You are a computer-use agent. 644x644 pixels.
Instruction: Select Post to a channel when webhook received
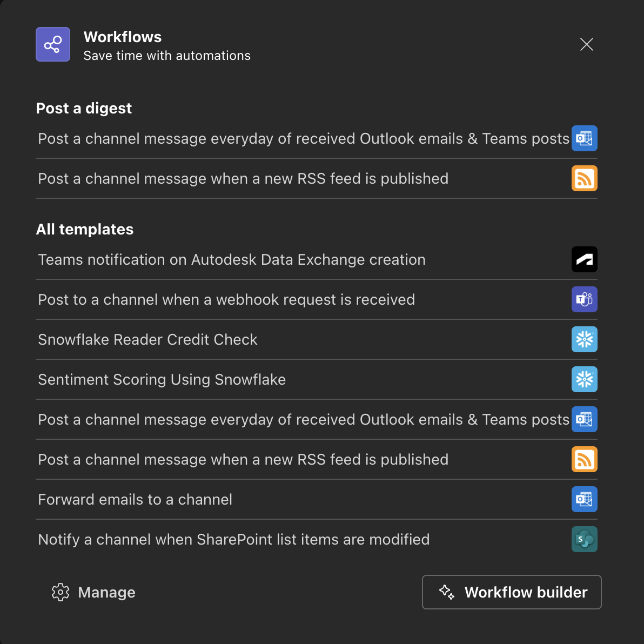tap(226, 300)
